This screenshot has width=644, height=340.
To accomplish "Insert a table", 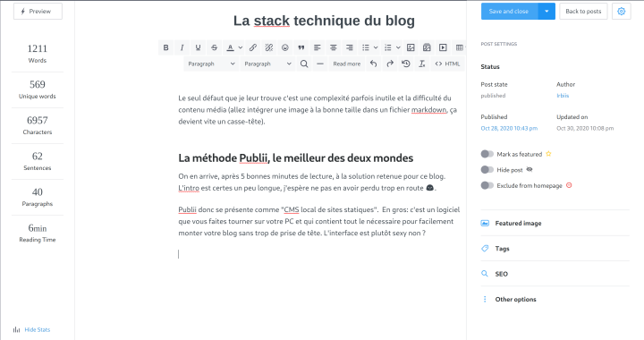I will [459, 47].
